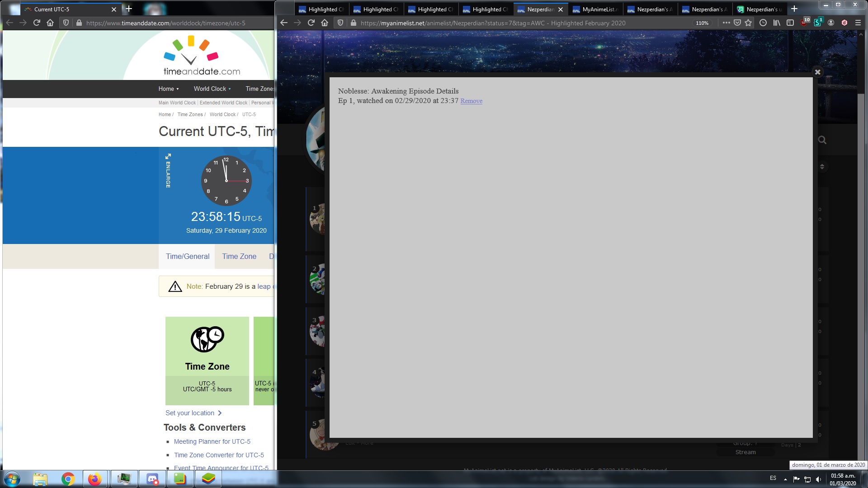Open the Firefox hamburger menu

(x=858, y=23)
